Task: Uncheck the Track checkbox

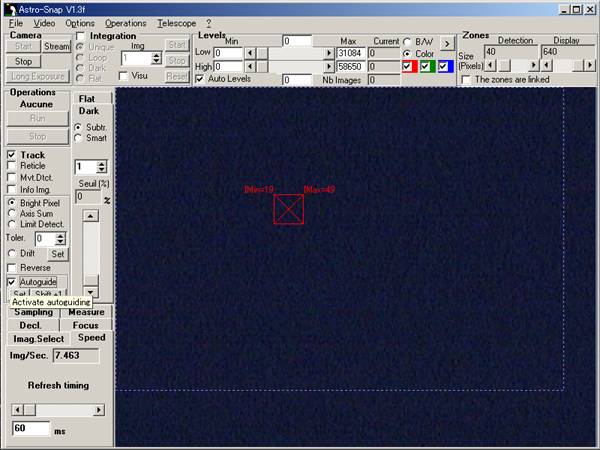Action: (x=12, y=155)
